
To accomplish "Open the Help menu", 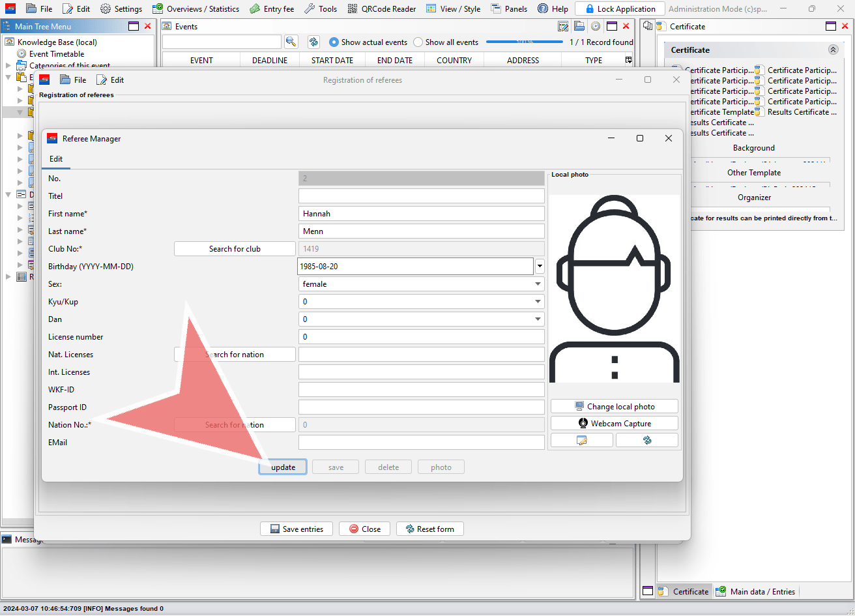I will (553, 9).
